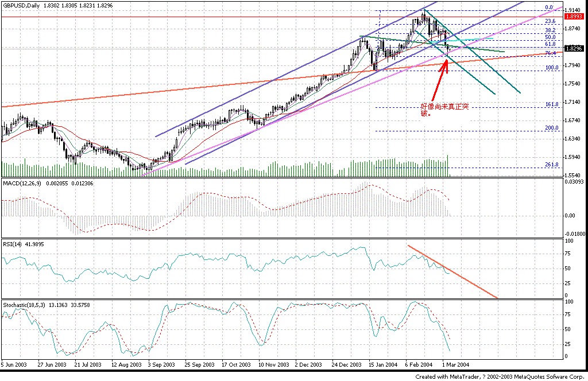Click the 2 Dec 2003 date label
The height and width of the screenshot is (381, 588).
308,364
